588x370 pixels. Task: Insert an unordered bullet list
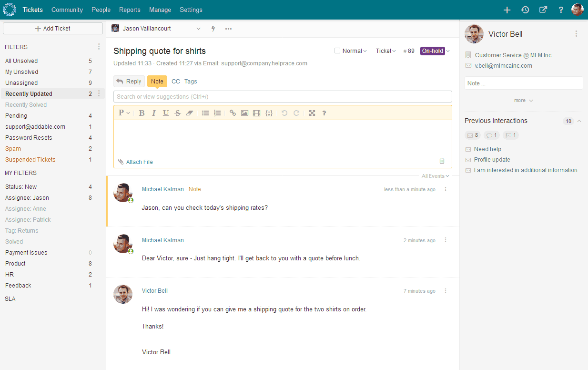(205, 113)
